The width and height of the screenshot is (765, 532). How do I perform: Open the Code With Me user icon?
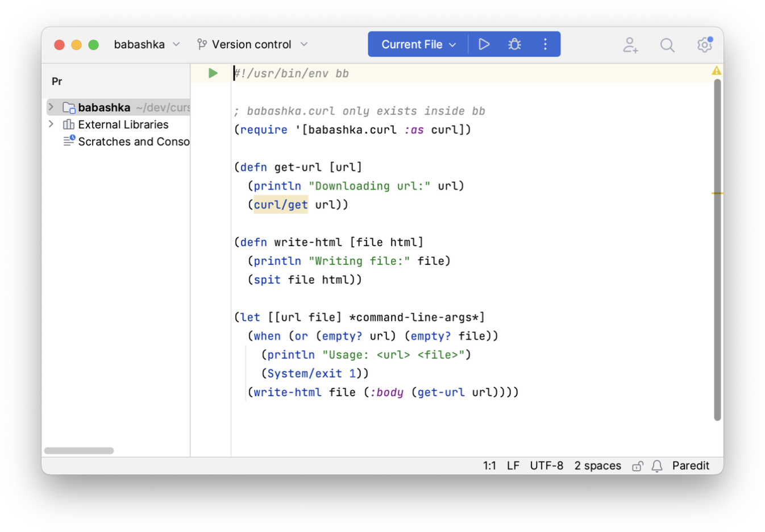click(630, 45)
